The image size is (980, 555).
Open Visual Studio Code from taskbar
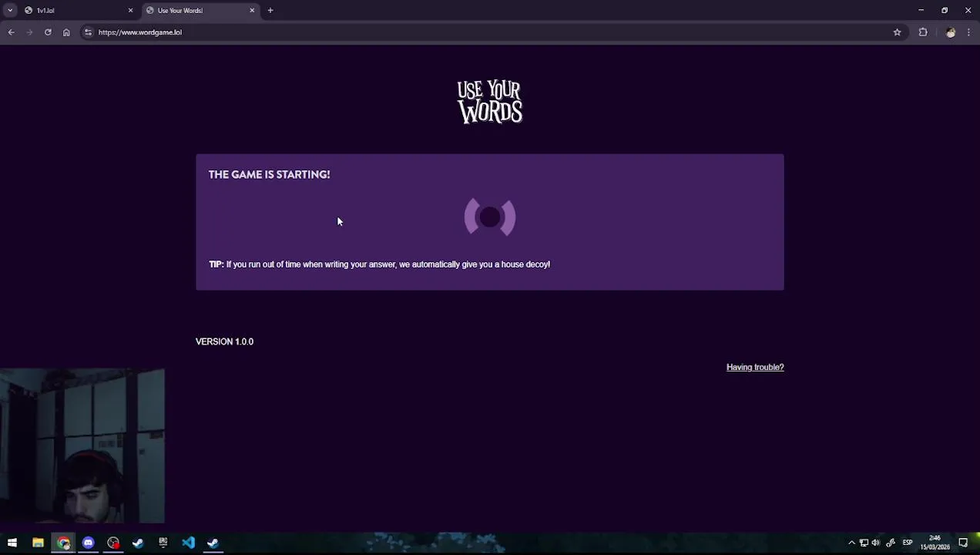coord(188,543)
